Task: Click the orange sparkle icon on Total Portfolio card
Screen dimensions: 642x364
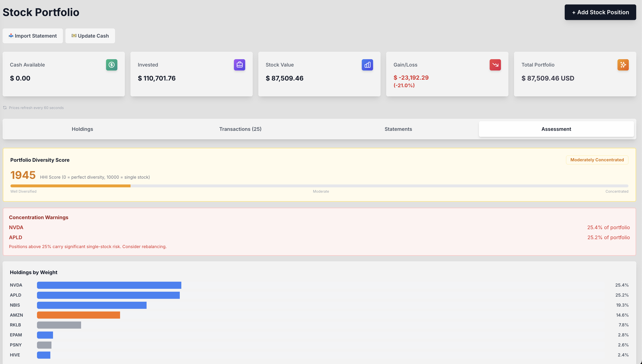Action: coord(623,65)
